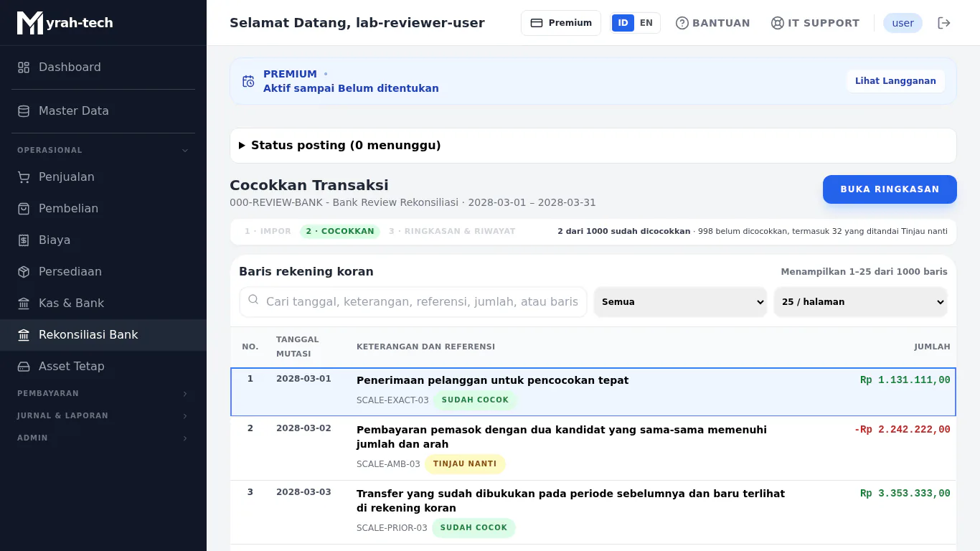Viewport: 980px width, 551px height.
Task: Expand the PEMBAYARAN section
Action: (103, 393)
